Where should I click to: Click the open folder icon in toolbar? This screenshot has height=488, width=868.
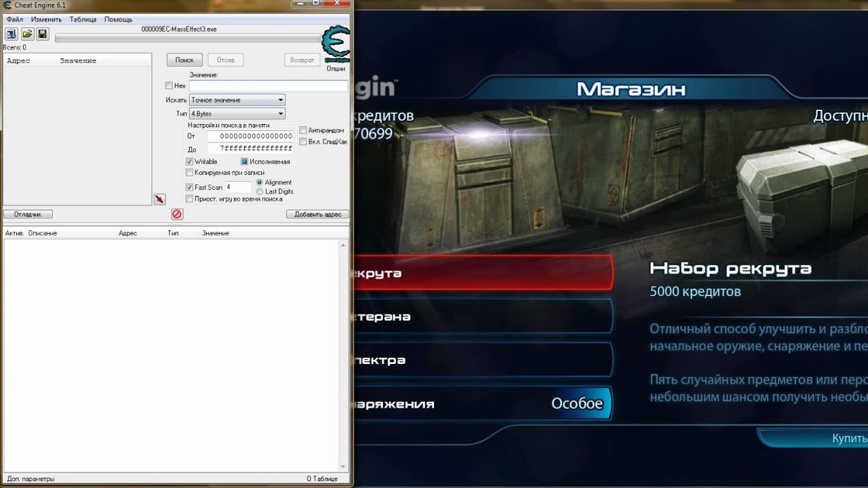click(27, 34)
